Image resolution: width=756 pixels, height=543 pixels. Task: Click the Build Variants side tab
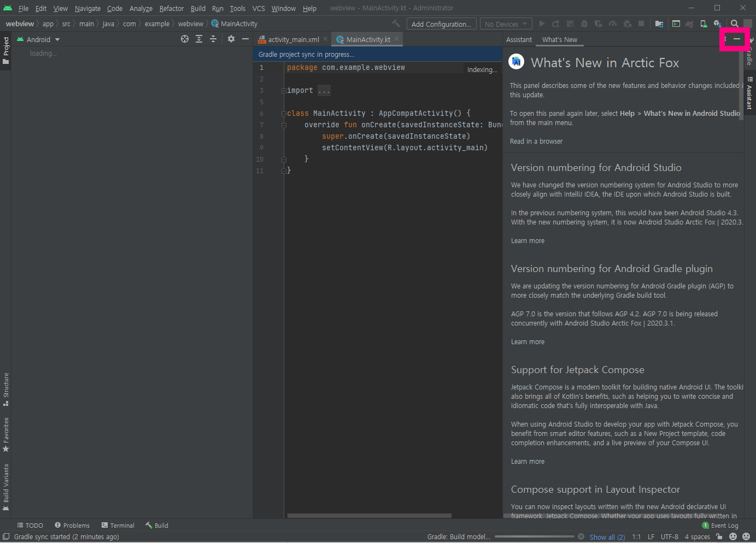point(6,487)
